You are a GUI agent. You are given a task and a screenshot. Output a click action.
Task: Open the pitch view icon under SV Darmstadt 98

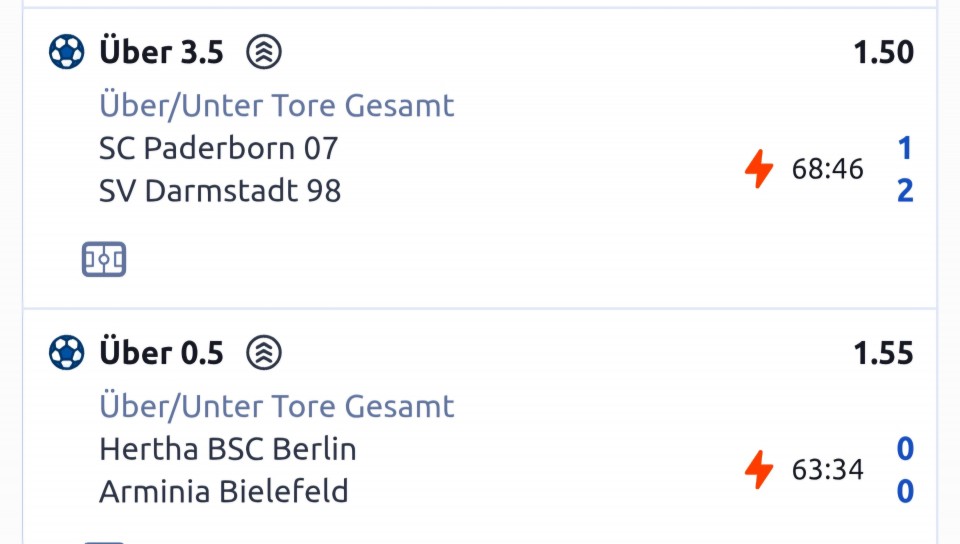[104, 260]
